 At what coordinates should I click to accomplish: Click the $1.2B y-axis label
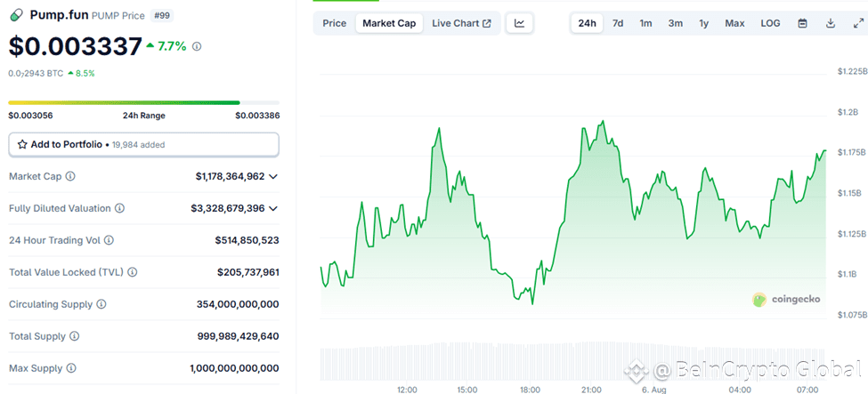848,112
